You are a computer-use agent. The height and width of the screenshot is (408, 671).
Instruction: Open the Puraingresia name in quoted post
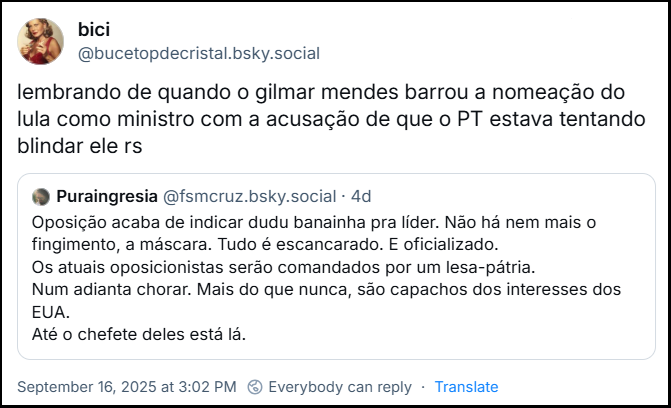(x=106, y=196)
